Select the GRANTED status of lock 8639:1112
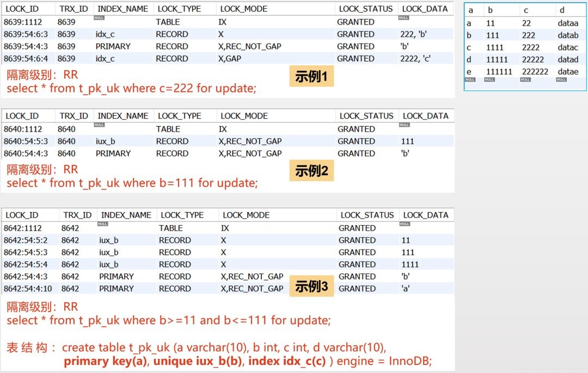588x373 pixels. tap(357, 22)
